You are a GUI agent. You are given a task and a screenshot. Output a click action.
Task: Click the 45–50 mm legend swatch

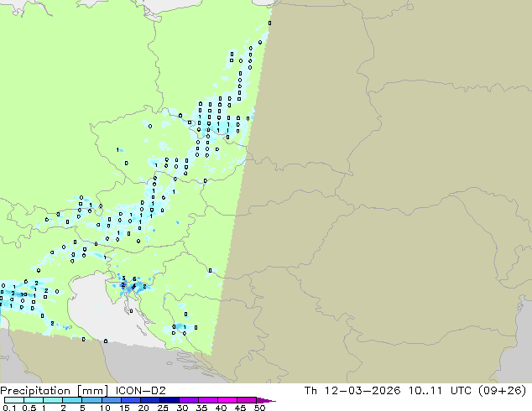[x=247, y=400]
